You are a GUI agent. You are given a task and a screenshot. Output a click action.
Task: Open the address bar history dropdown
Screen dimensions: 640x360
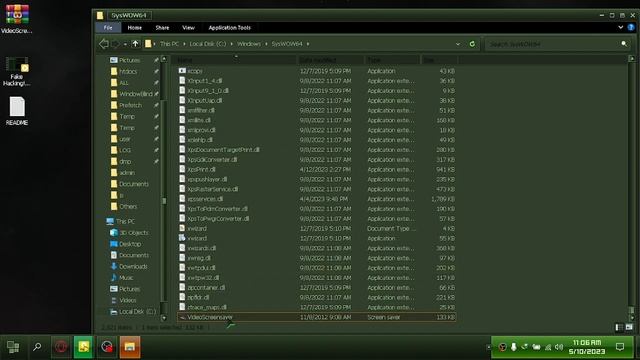458,44
